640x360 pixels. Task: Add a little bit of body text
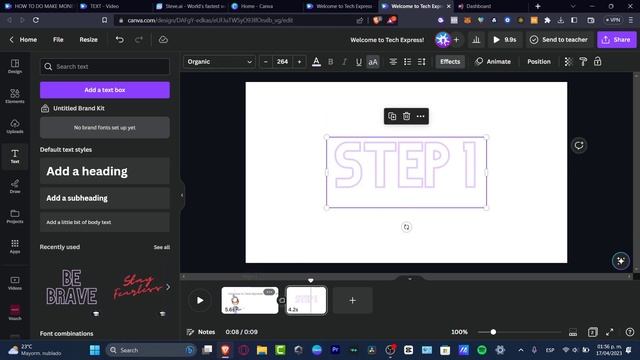pyautogui.click(x=105, y=222)
